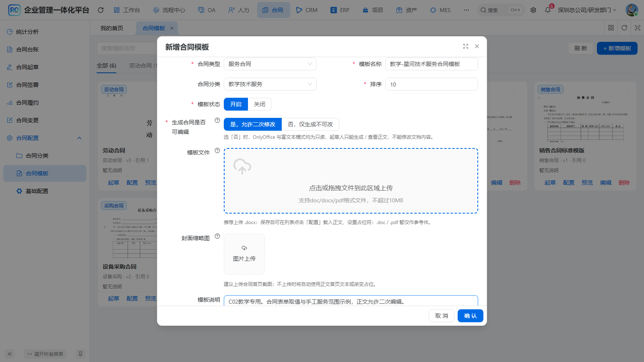Select 是，允许二次修改 option
644x362 pixels.
point(253,124)
